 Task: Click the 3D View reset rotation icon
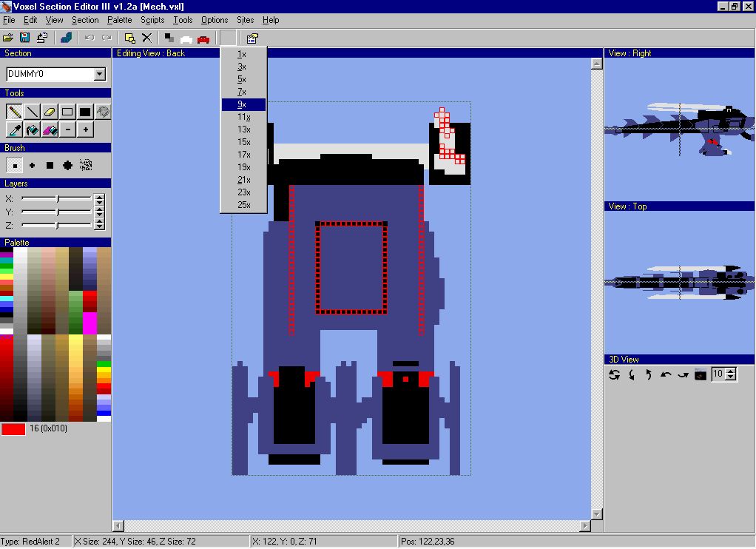point(614,375)
